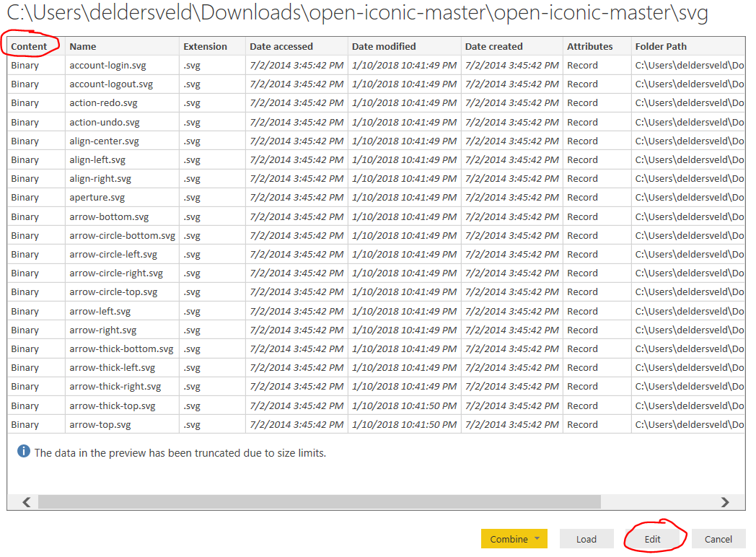Image resolution: width=756 pixels, height=557 pixels.
Task: Cancel the folder import dialog
Action: [x=718, y=539]
